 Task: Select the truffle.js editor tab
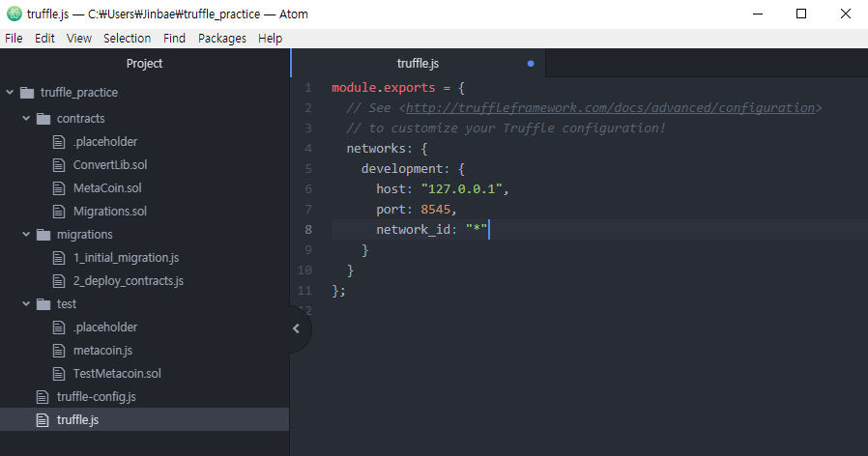[x=418, y=63]
